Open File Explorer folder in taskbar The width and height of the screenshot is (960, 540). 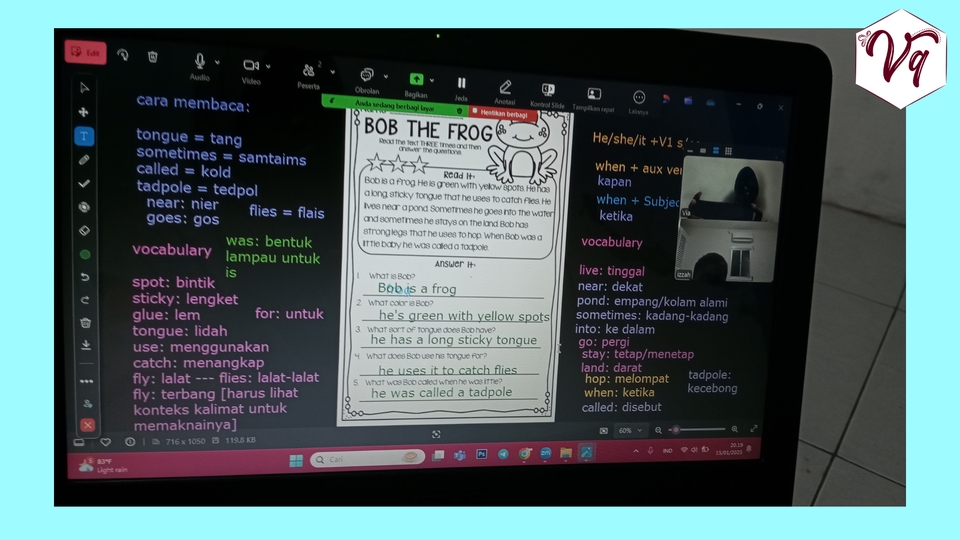coord(566,453)
